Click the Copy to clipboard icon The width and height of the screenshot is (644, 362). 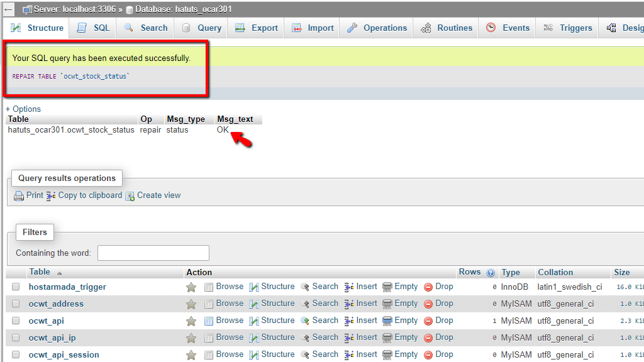pos(51,196)
